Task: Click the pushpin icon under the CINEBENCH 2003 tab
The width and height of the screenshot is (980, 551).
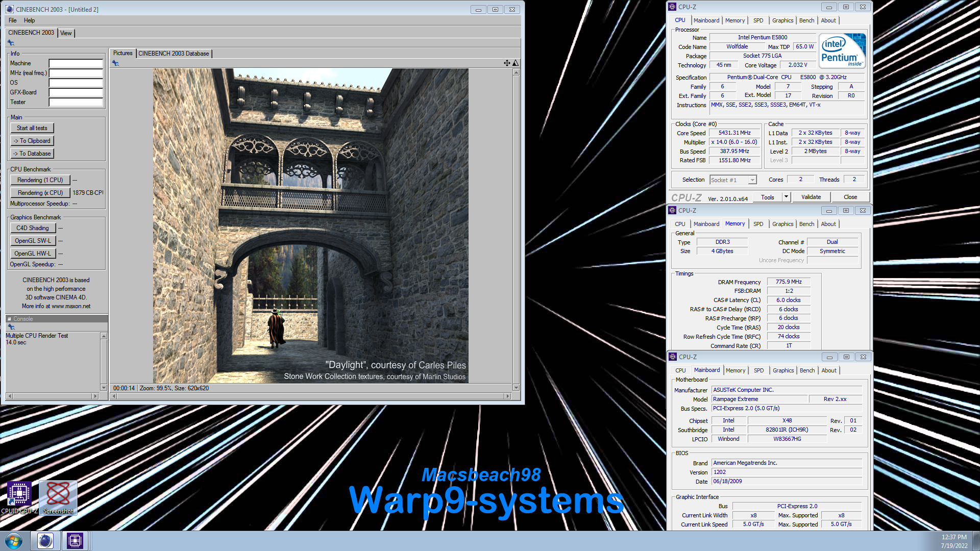Action: [11, 43]
